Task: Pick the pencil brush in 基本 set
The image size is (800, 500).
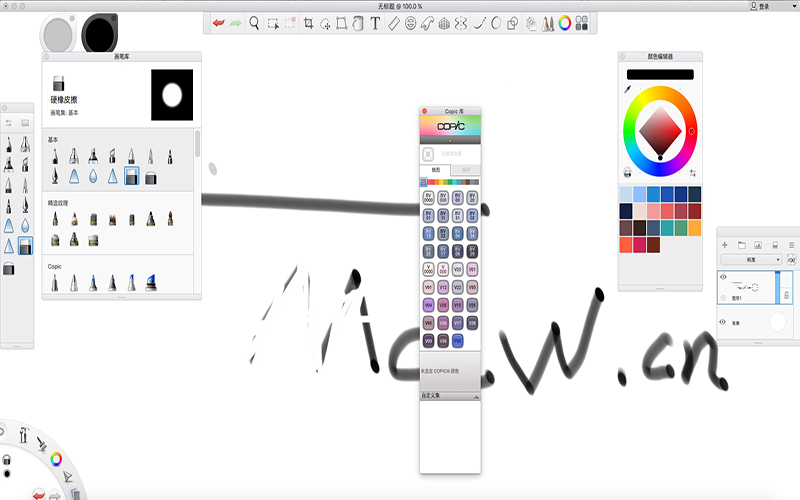Action: (55, 156)
